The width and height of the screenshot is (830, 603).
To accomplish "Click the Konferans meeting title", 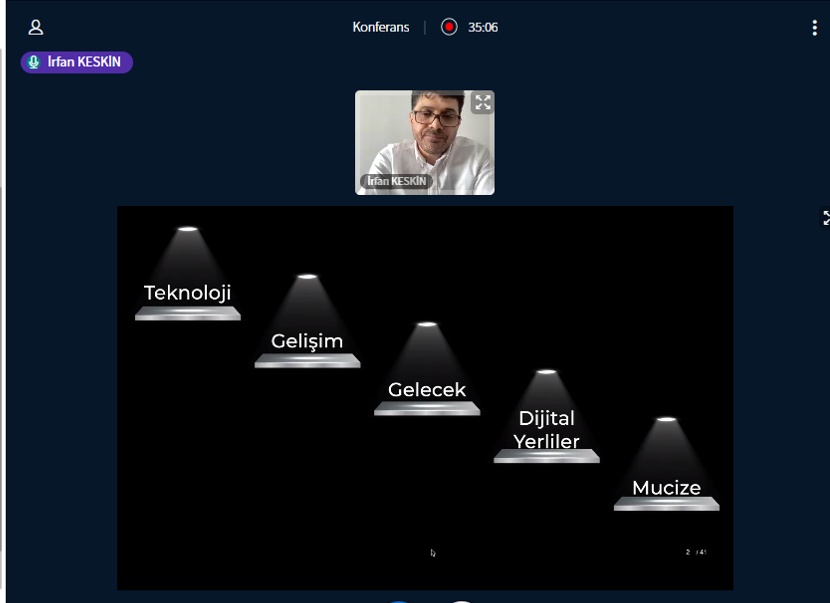I will coord(380,27).
